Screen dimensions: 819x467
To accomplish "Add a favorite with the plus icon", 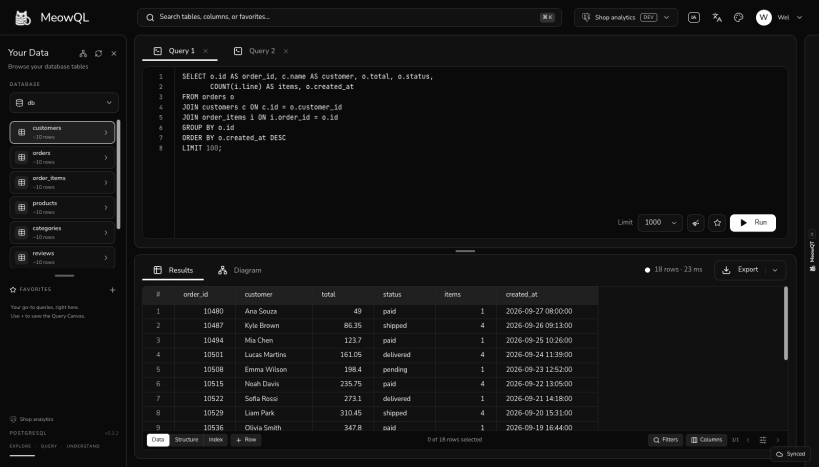I will [112, 290].
